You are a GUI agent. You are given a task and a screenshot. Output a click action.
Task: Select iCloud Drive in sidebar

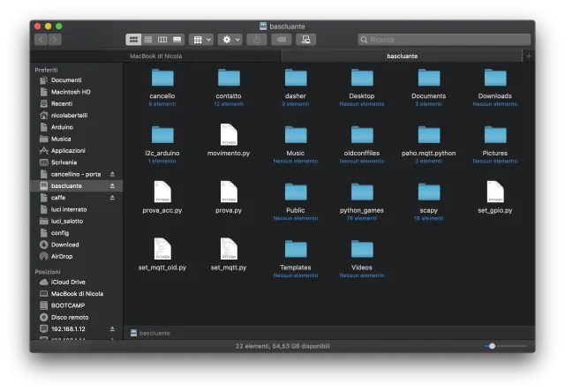click(67, 282)
